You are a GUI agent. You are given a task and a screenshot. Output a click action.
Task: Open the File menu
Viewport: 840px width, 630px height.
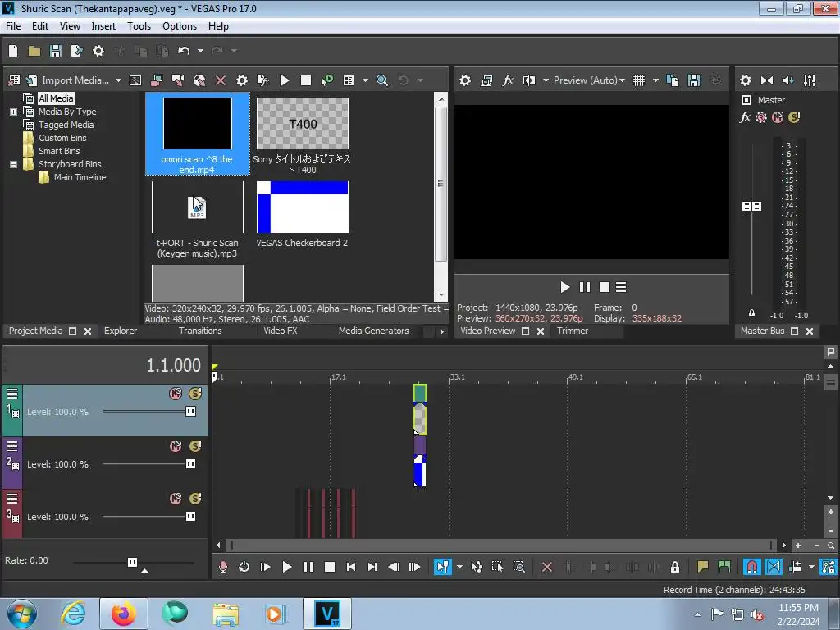coord(13,26)
